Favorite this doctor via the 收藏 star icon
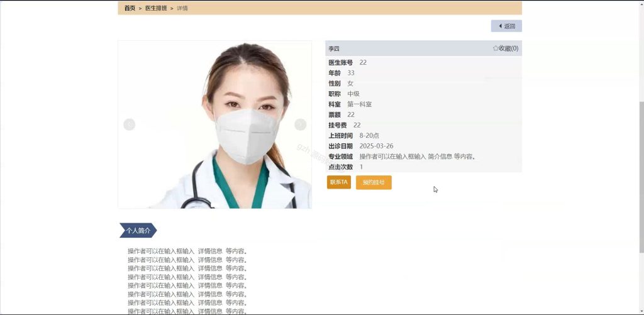The width and height of the screenshot is (644, 315). 496,48
